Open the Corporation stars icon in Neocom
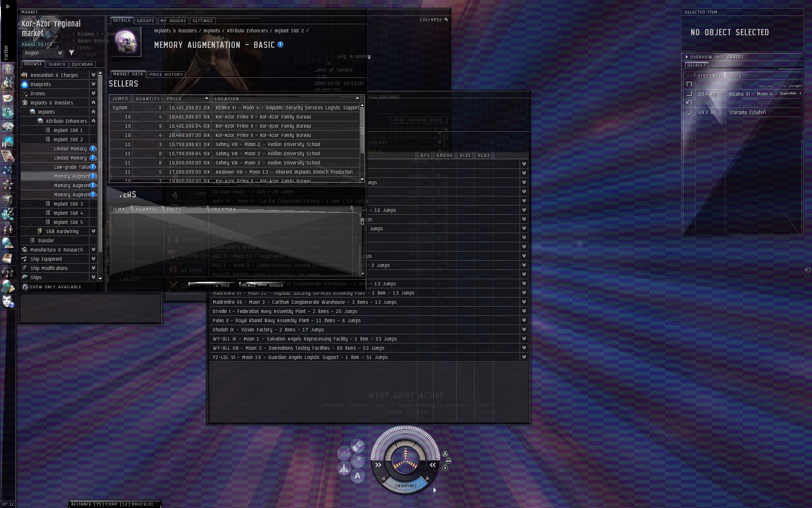Screen dimensions: 812x508 click(x=8, y=185)
